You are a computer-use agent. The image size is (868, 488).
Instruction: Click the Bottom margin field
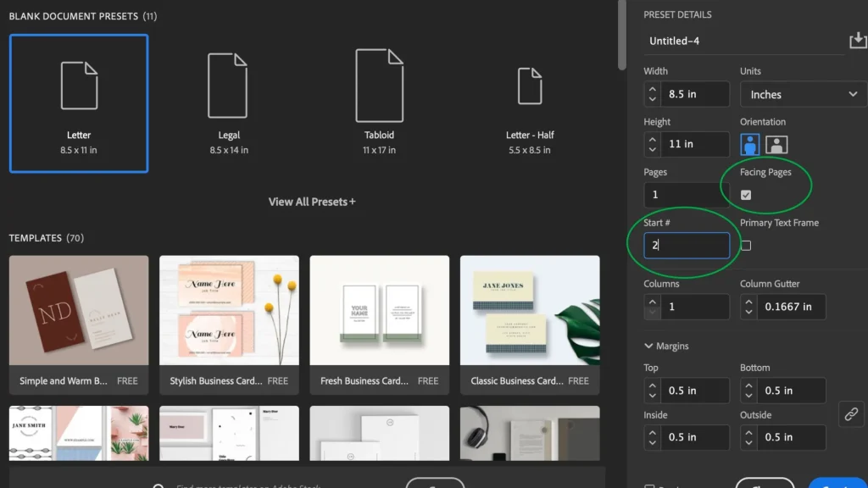(x=792, y=391)
